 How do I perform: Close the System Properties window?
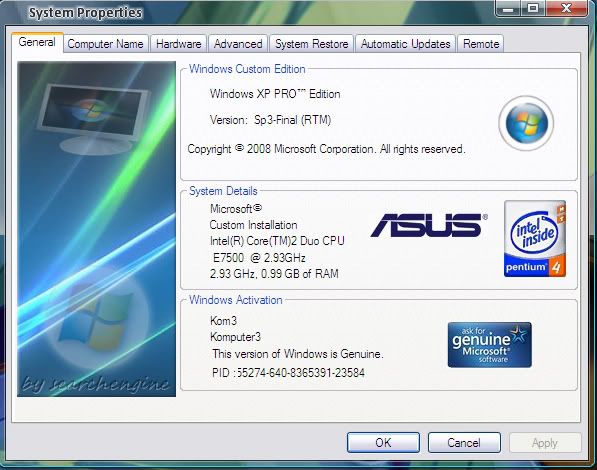tap(567, 8)
